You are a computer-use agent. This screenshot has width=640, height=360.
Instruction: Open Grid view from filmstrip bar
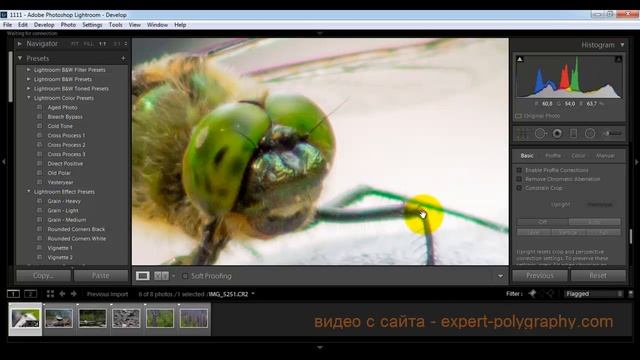point(50,294)
